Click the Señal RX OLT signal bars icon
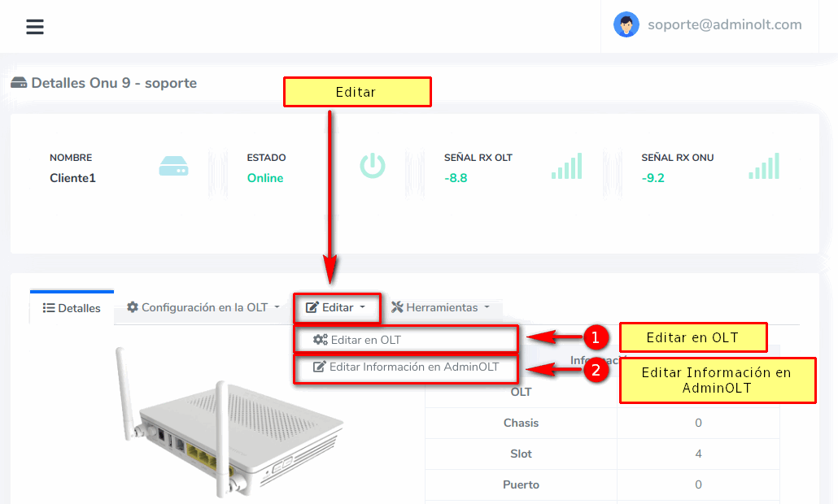 pyautogui.click(x=566, y=166)
